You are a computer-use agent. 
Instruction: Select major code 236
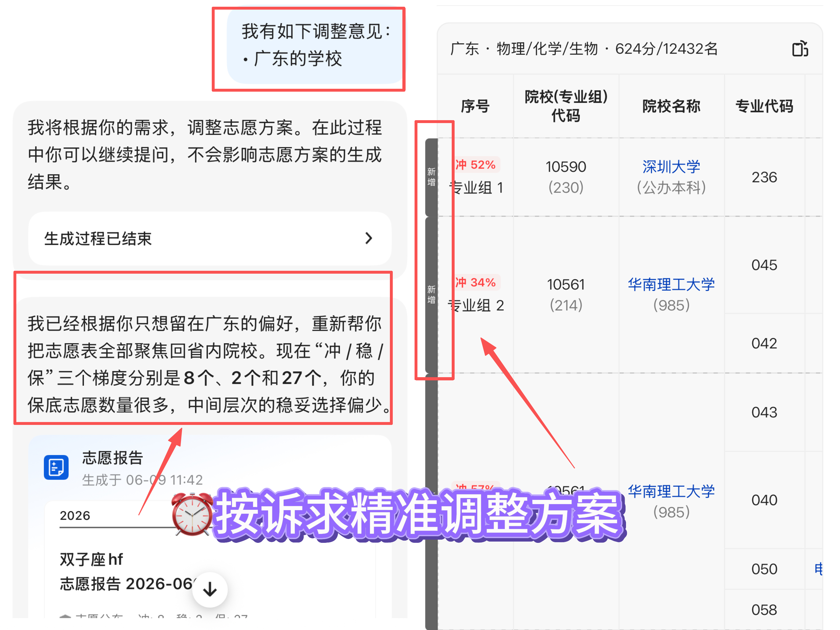(x=764, y=177)
